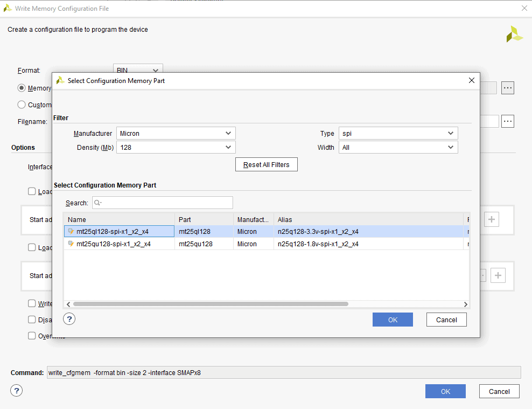
Task: Open the Type dropdown showing spi
Action: [x=398, y=133]
